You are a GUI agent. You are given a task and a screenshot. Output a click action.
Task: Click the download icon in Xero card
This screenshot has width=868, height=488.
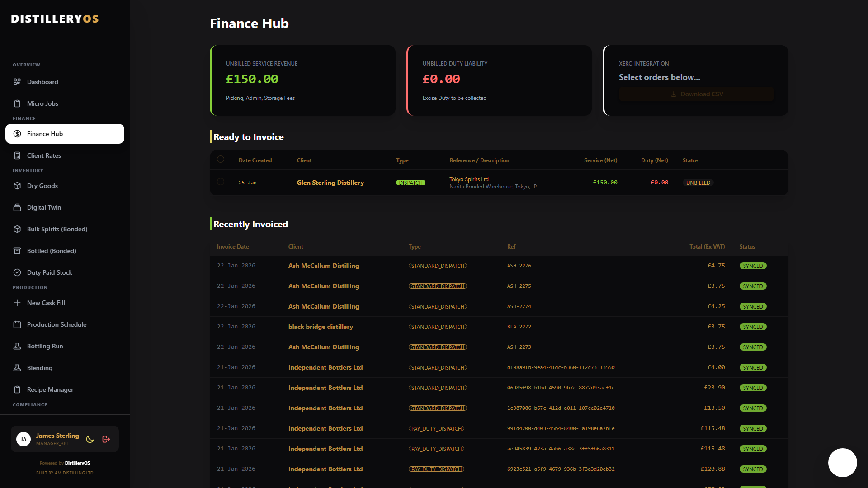[x=674, y=94]
